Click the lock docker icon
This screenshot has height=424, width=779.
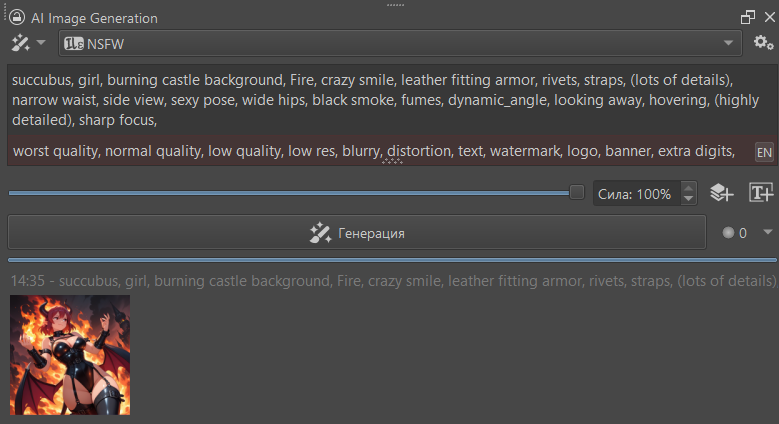coord(17,18)
